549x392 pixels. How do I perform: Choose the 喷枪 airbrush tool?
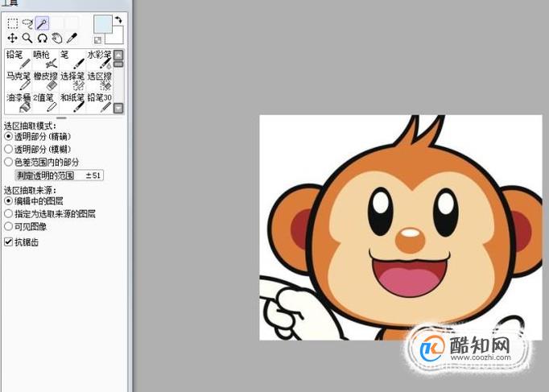tap(46, 59)
